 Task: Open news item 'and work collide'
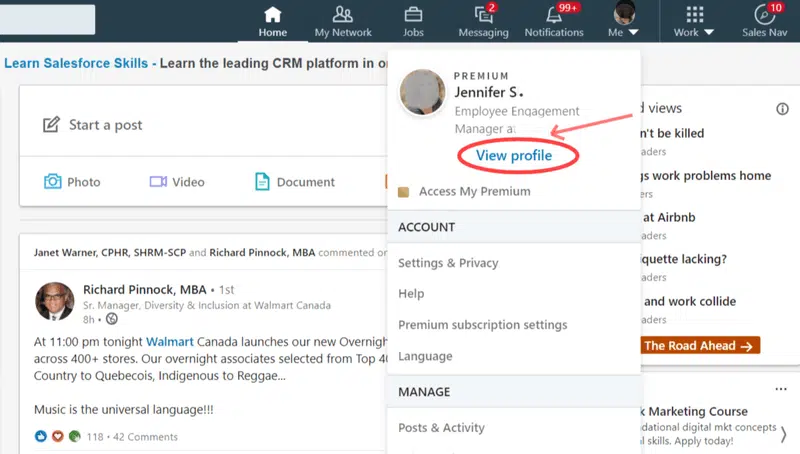click(689, 301)
